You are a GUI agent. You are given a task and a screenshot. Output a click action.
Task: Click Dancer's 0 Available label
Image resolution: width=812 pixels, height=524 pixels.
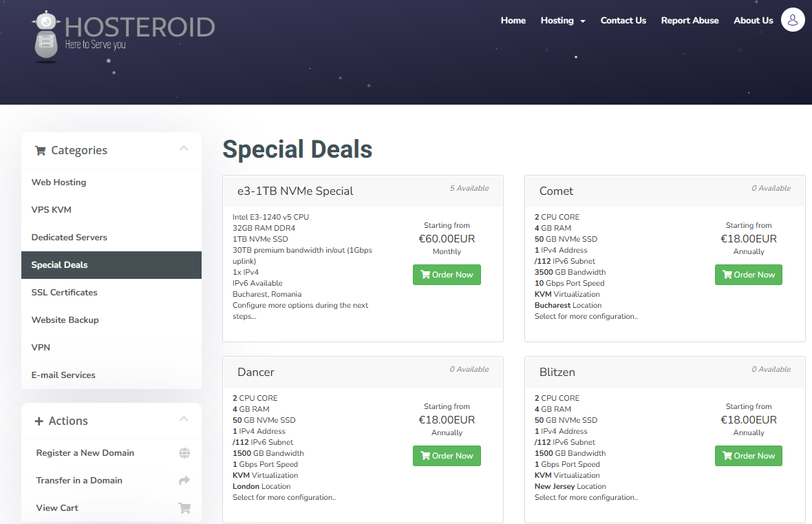click(469, 369)
